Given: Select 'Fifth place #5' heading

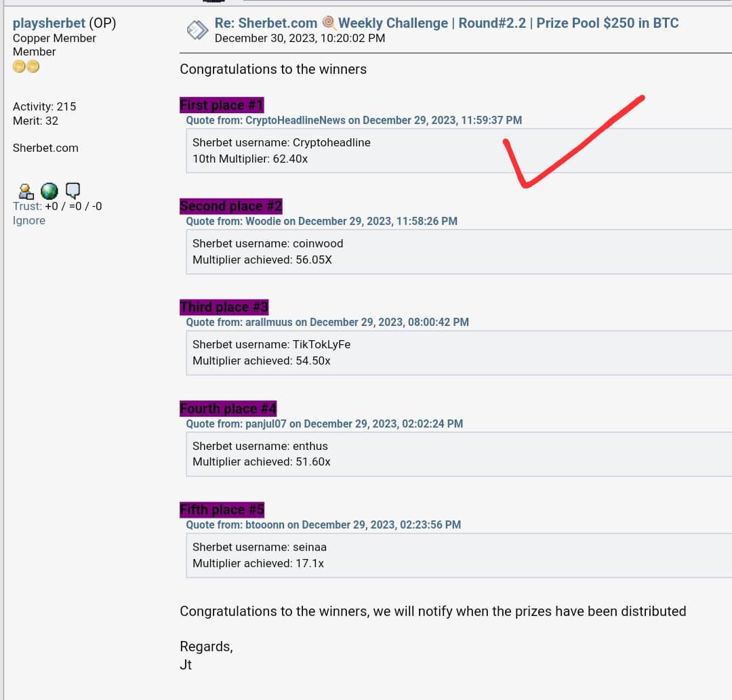Looking at the screenshot, I should click(x=222, y=510).
